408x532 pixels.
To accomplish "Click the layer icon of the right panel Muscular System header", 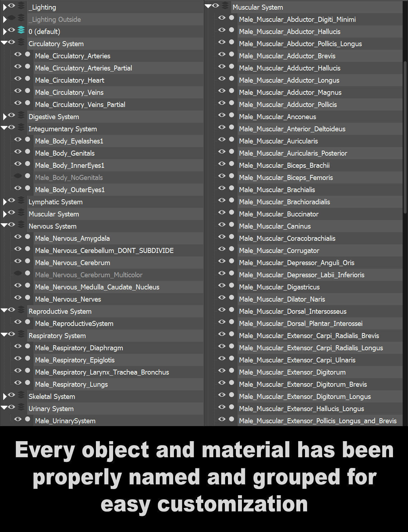I will click(225, 6).
